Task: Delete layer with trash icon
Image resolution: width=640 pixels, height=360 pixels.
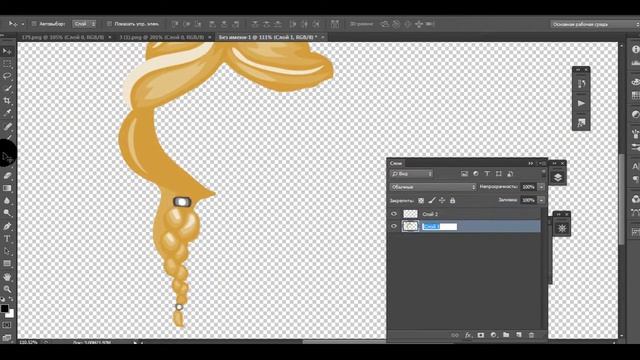Action: click(531, 335)
